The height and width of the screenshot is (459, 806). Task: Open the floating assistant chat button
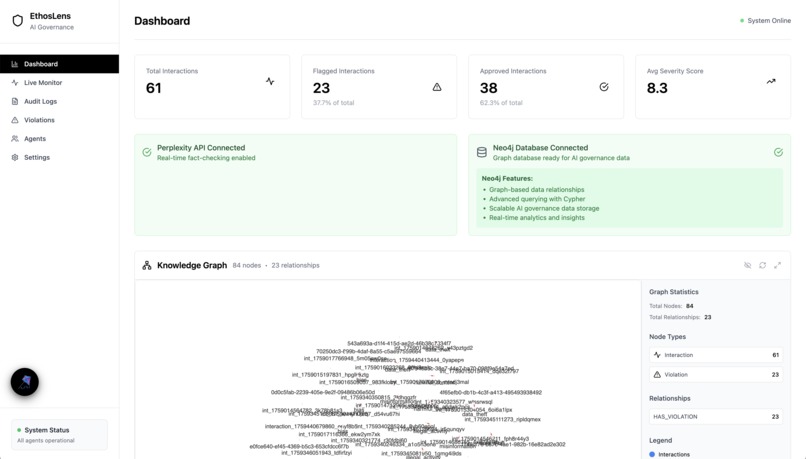click(x=25, y=382)
